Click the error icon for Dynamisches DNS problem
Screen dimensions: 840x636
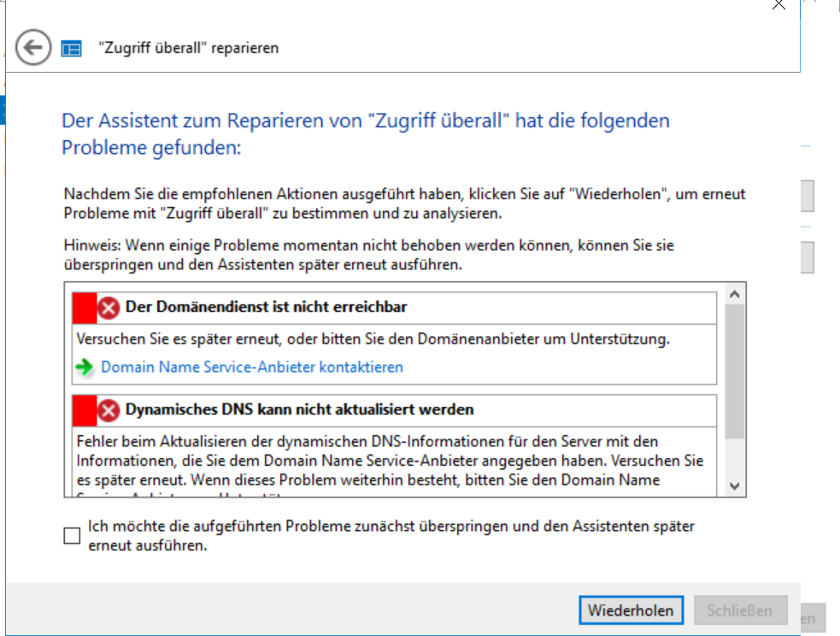tap(109, 410)
